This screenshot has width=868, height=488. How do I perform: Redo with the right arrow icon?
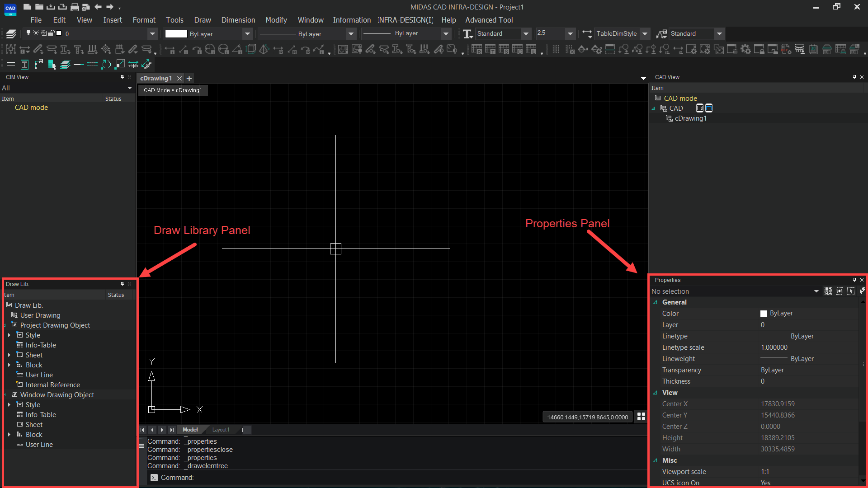pos(109,7)
